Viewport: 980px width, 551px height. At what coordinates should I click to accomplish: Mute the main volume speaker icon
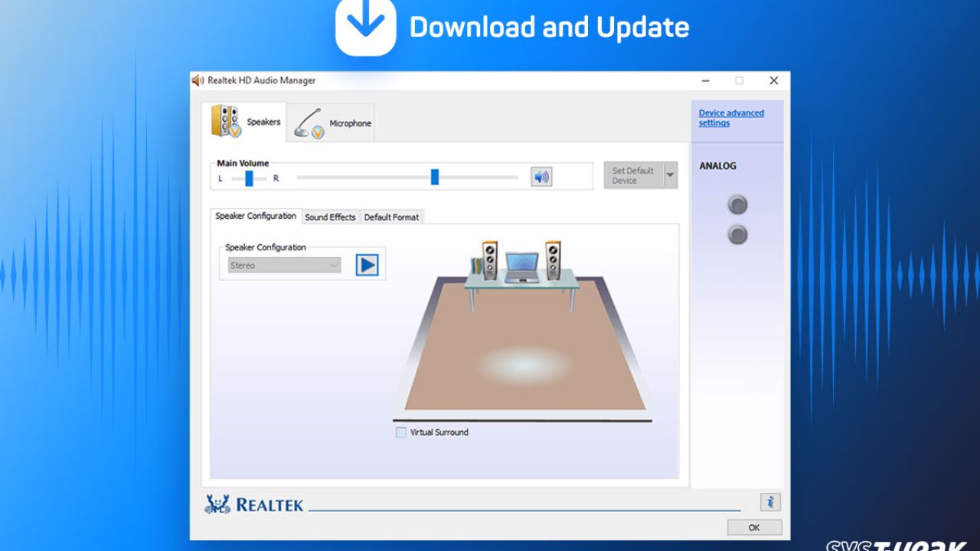541,178
